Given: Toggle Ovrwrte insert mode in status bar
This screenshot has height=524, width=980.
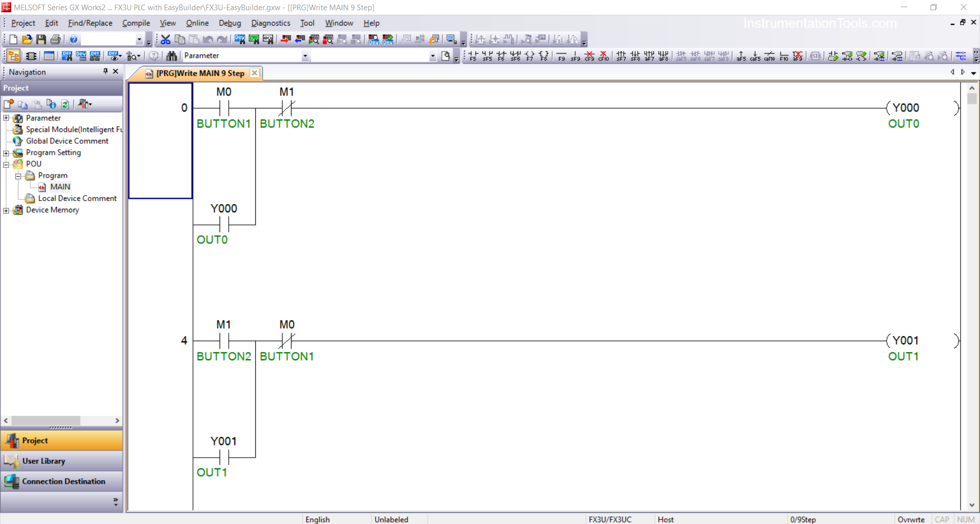Looking at the screenshot, I should click(x=911, y=519).
